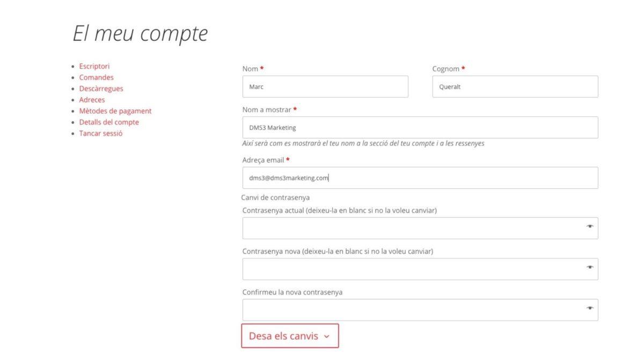Screen dimensions: 644x362
Task: Click into Contrasenya nova input
Action: (x=420, y=269)
